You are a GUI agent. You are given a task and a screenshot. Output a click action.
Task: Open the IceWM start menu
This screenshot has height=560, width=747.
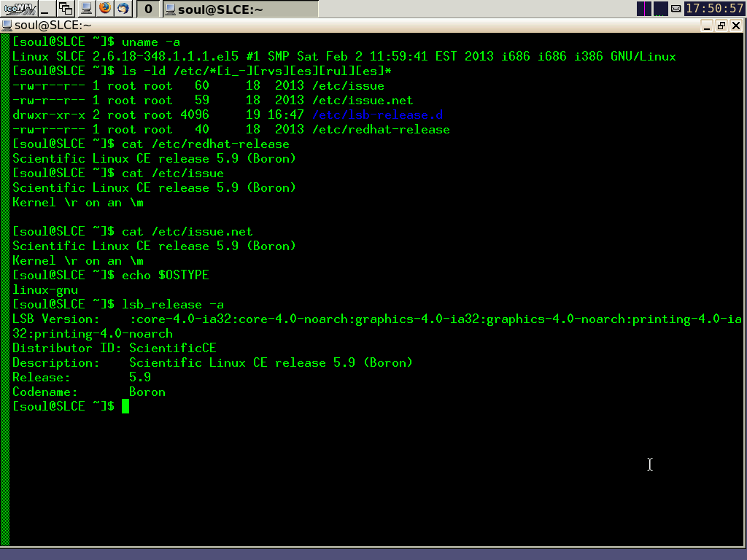[x=19, y=8]
